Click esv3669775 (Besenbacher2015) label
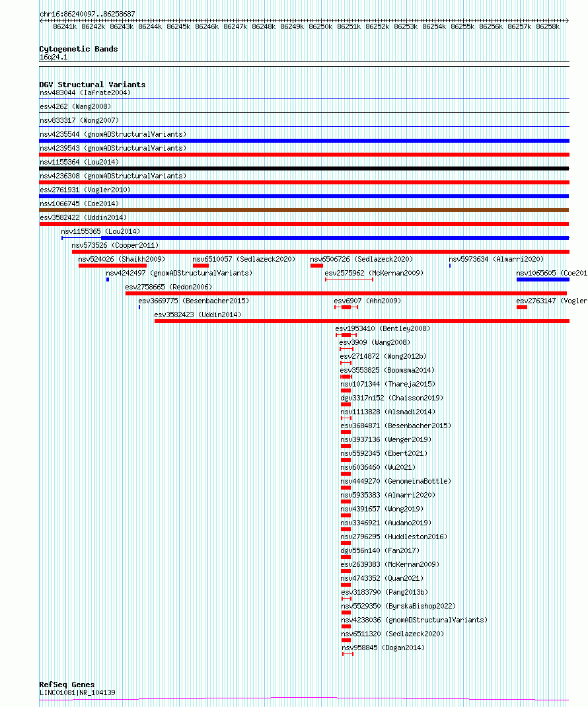 [194, 301]
